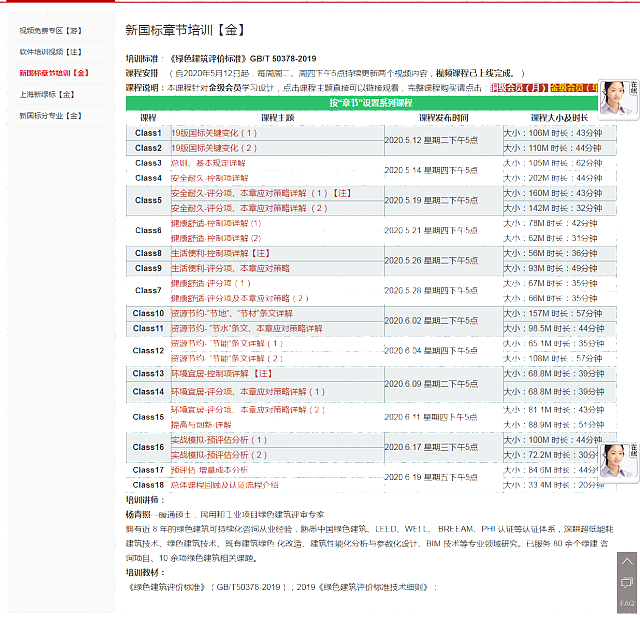Open course 19版国标关键变化（2）
Viewport: 640px width, 618px height.
(214, 148)
